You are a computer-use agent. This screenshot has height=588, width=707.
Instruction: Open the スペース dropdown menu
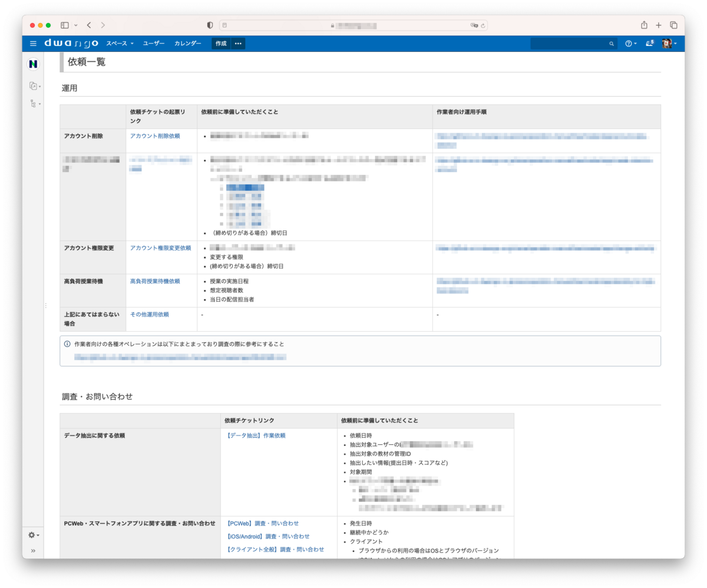click(120, 44)
